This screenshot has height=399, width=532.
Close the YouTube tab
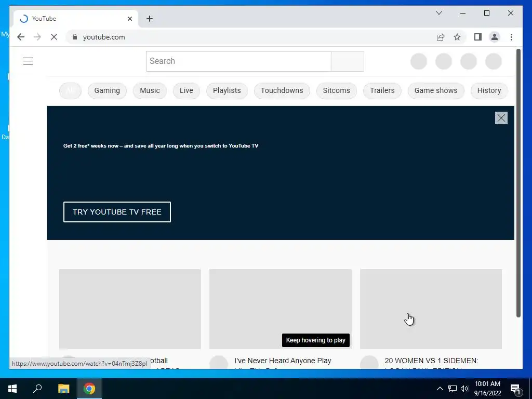129,19
